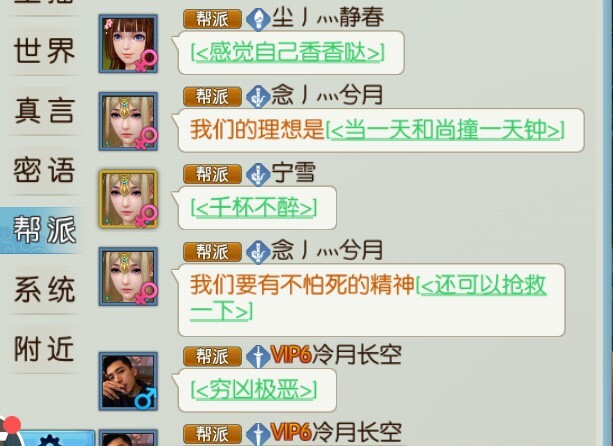Open the 世界 chat channel tab

click(44, 51)
